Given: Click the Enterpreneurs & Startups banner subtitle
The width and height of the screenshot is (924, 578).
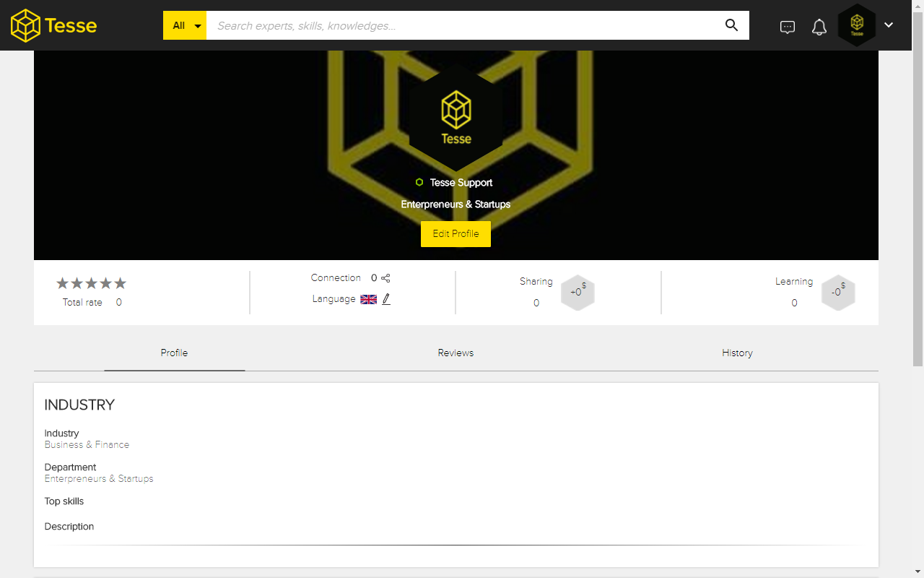Looking at the screenshot, I should point(456,204).
